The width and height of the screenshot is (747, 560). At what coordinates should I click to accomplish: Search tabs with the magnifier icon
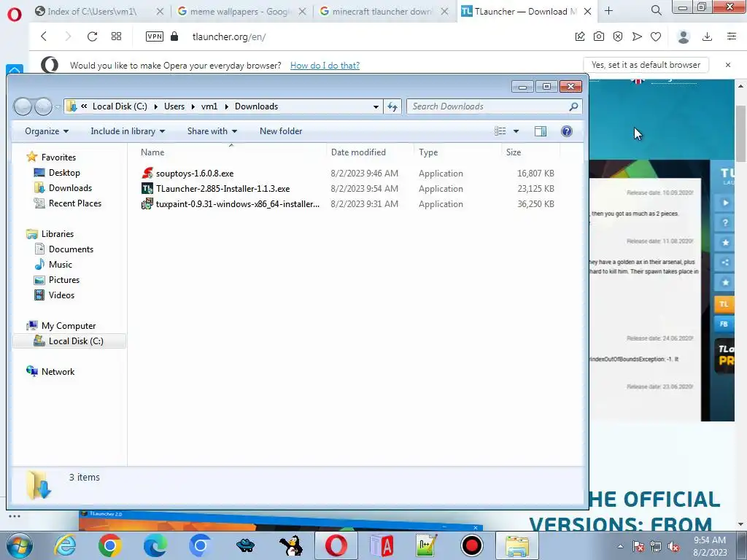pos(656,10)
